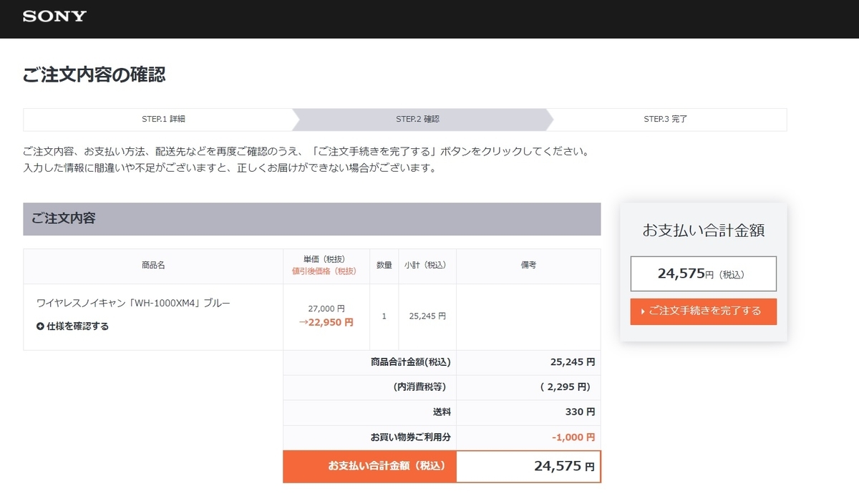Click the shipping fee value 330 円

click(x=580, y=412)
